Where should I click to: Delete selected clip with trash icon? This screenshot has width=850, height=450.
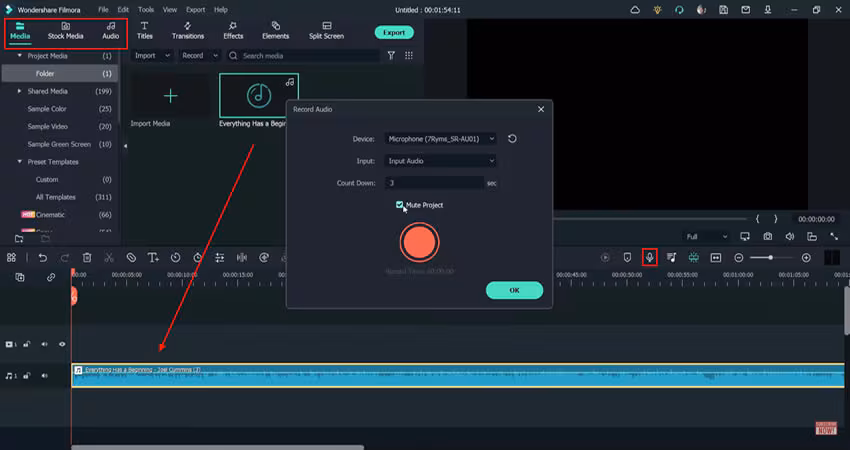click(87, 258)
